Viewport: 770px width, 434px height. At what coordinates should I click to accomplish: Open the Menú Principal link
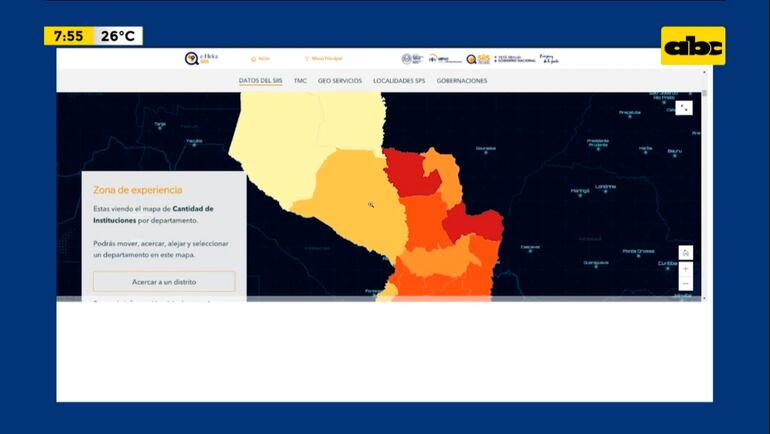(x=323, y=59)
